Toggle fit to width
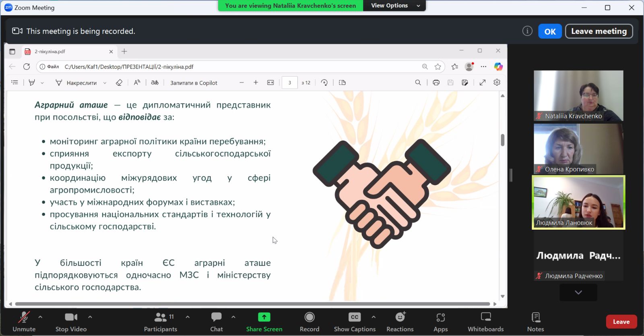This screenshot has height=336, width=644. coord(270,83)
